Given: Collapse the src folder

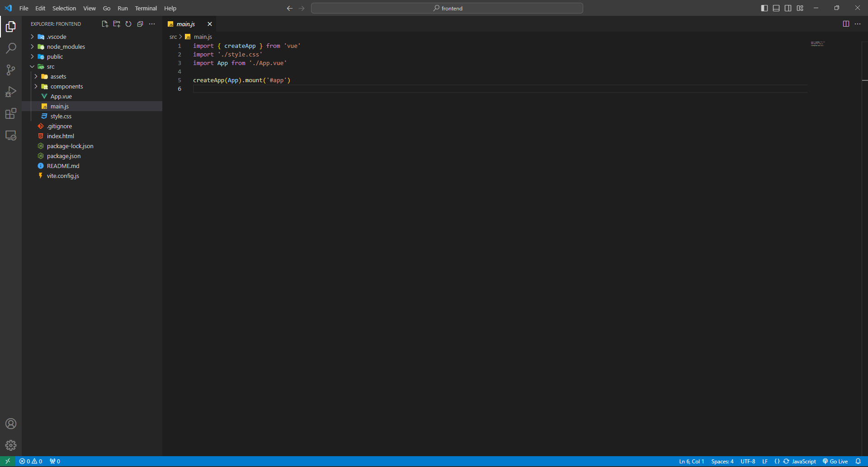Looking at the screenshot, I should (x=50, y=66).
